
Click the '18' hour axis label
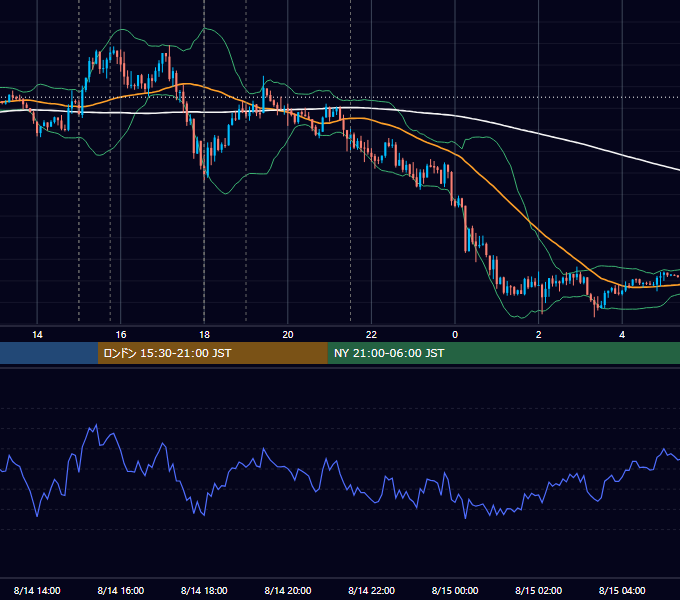click(x=204, y=335)
